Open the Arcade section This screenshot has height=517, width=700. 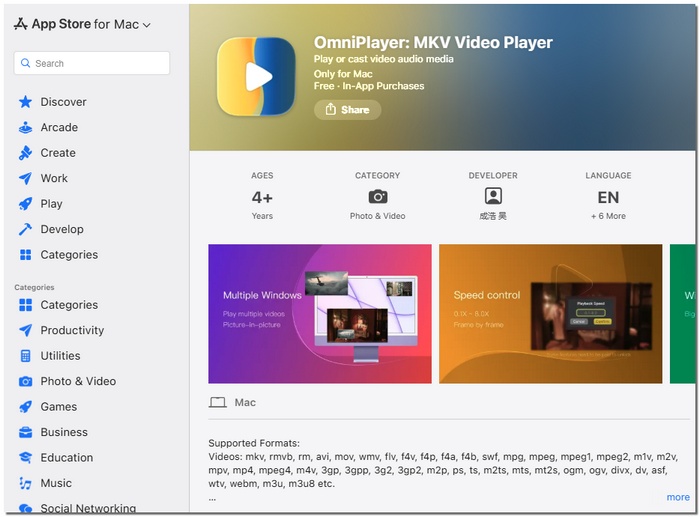[x=59, y=127]
